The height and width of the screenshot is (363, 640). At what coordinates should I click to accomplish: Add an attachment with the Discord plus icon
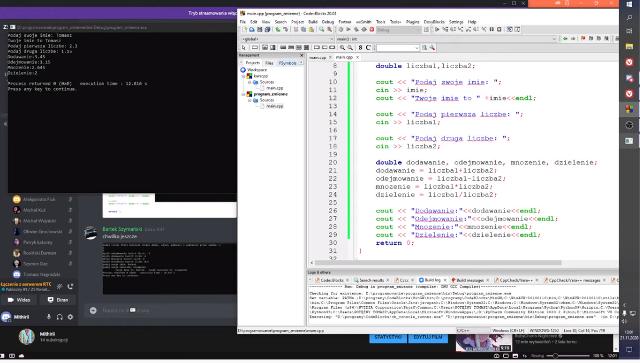(93, 311)
